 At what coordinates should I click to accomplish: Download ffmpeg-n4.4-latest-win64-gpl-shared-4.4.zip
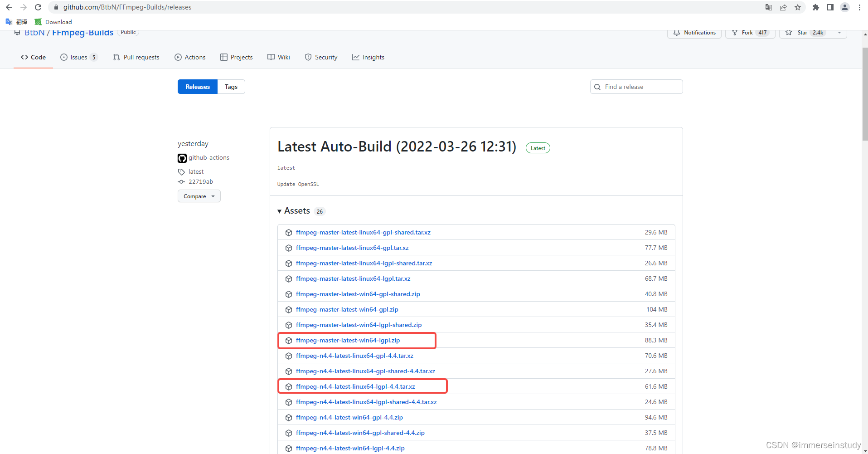tap(360, 433)
